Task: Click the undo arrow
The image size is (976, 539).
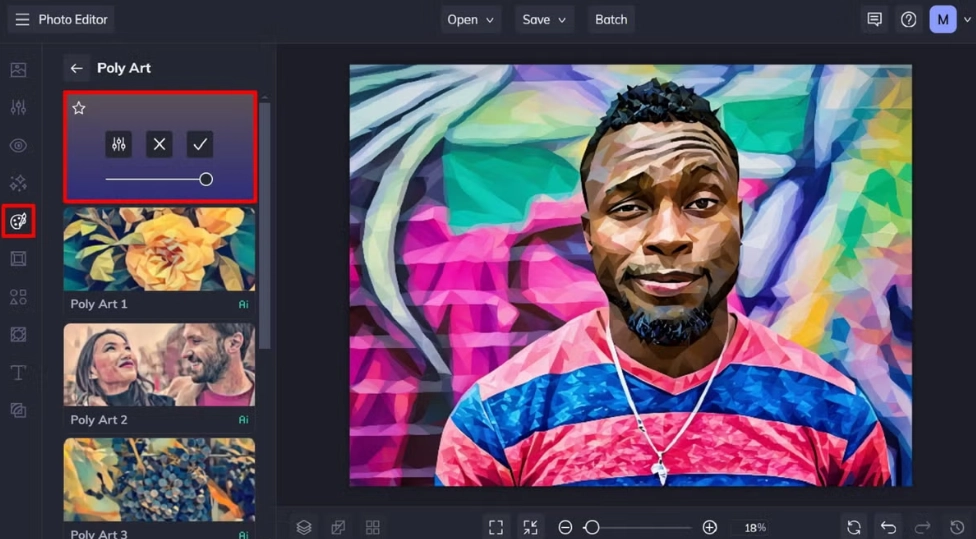Action: click(888, 527)
